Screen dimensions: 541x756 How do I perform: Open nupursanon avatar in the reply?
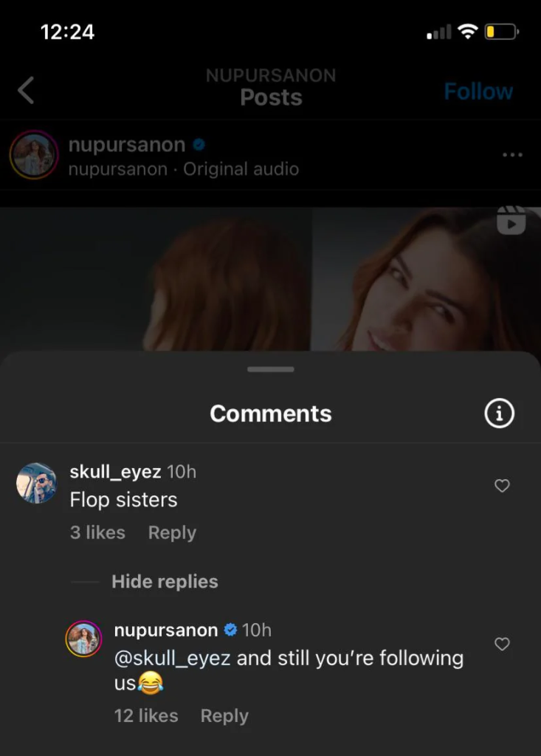click(83, 639)
